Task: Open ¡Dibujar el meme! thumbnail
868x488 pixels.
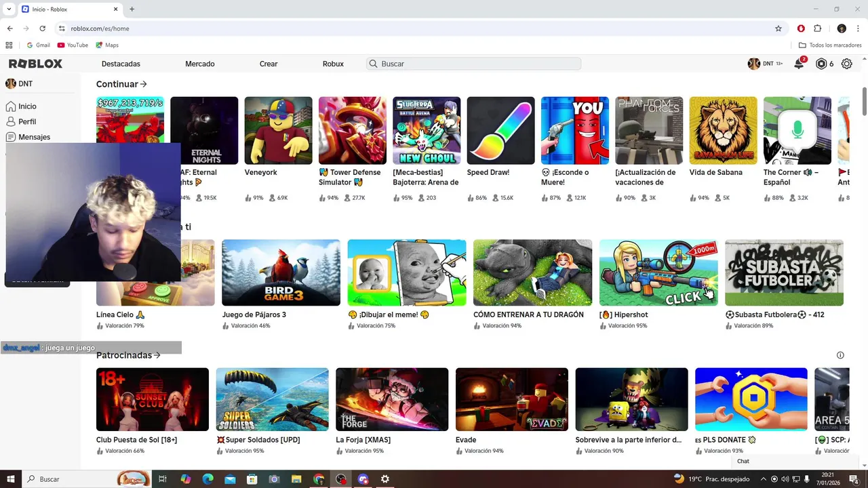Action: coord(407,272)
